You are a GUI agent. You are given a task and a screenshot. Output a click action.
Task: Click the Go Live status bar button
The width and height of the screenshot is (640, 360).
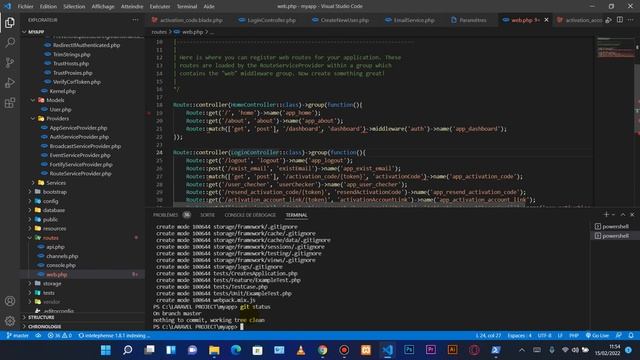coord(597,336)
